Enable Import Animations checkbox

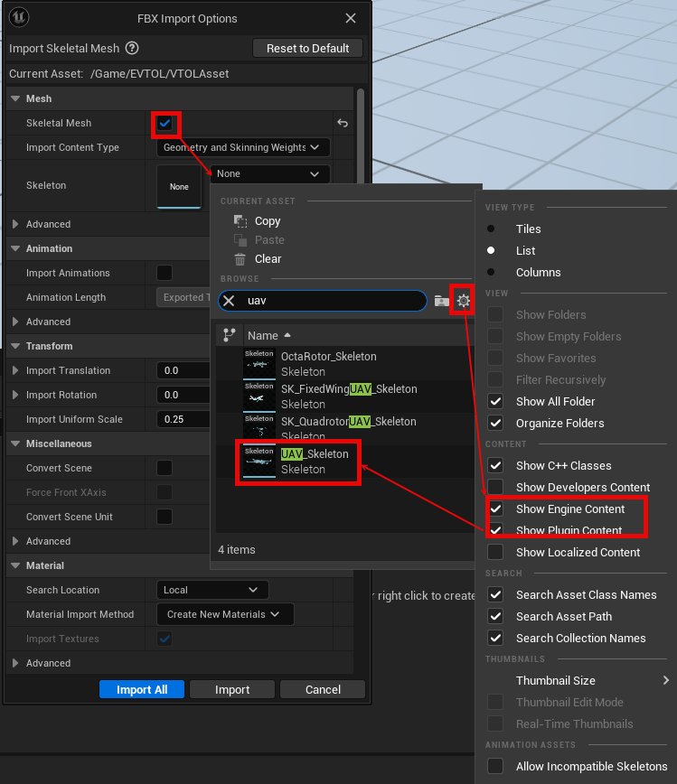(x=165, y=273)
